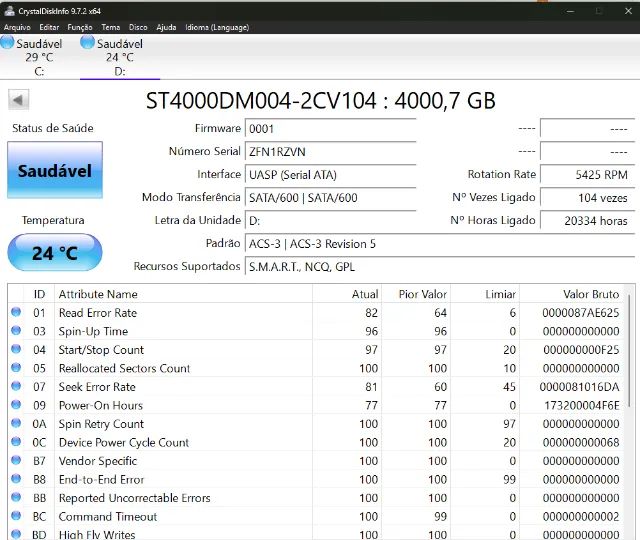Click the Atual column header
Image resolution: width=640 pixels, height=540 pixels.
click(x=347, y=294)
